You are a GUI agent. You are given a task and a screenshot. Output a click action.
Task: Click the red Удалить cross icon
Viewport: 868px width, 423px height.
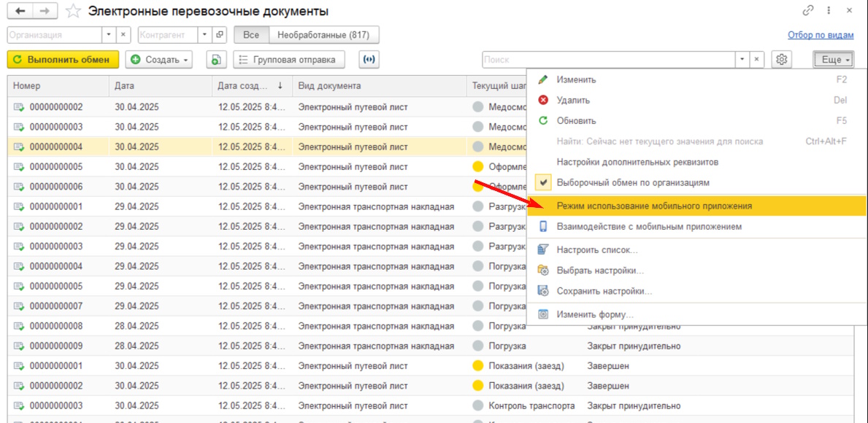pyautogui.click(x=543, y=100)
